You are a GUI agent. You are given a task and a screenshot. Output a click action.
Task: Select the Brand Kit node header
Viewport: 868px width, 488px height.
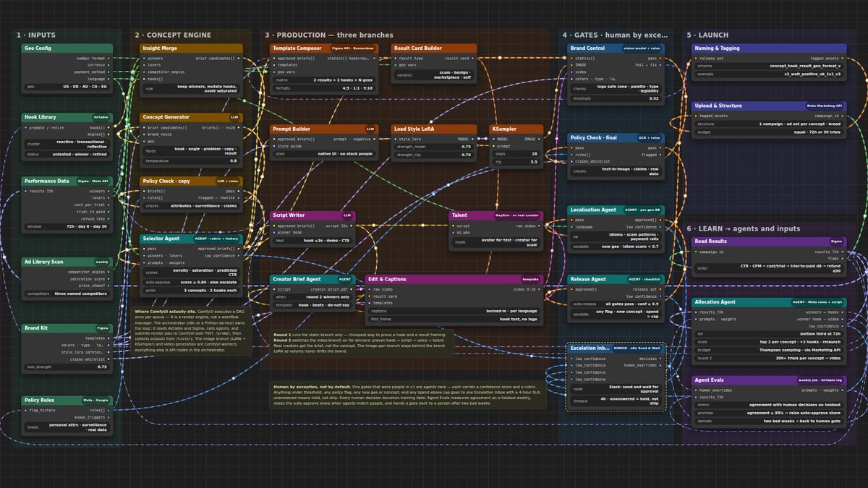[67, 328]
